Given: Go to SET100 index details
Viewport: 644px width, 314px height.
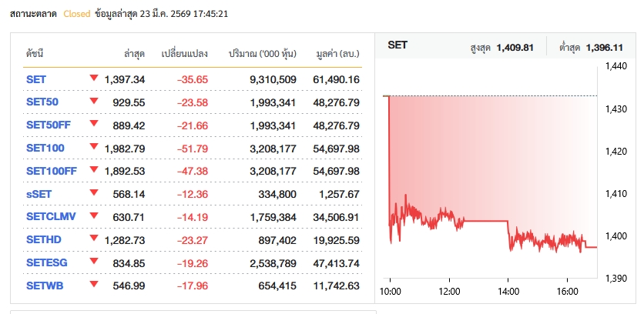Looking at the screenshot, I should [x=45, y=149].
